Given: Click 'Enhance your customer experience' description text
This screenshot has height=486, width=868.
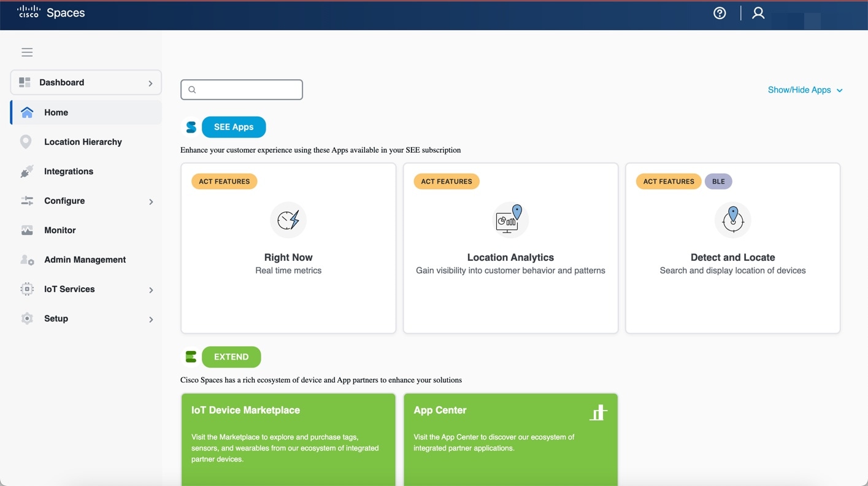Looking at the screenshot, I should pos(320,150).
